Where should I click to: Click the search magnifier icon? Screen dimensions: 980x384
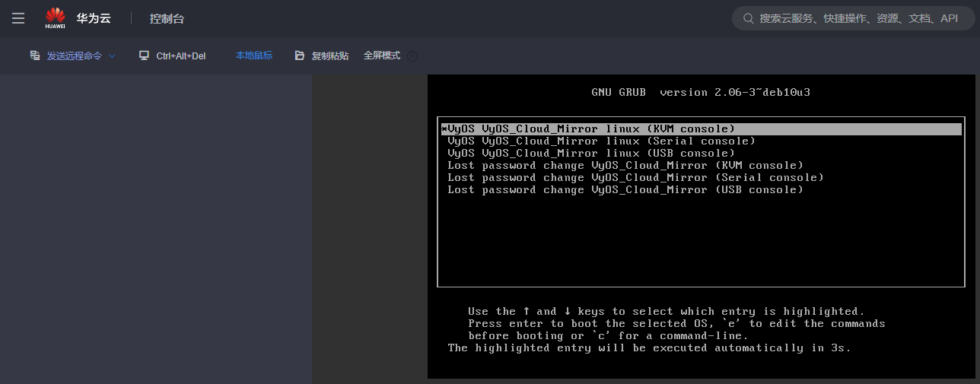coord(748,18)
